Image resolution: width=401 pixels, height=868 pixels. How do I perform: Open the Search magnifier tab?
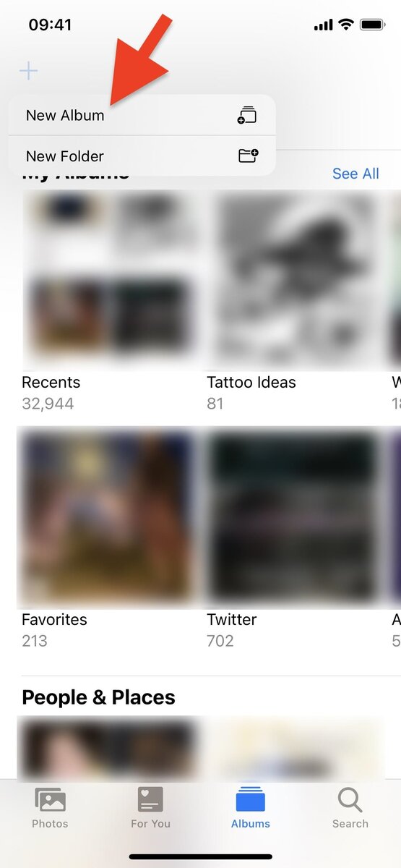coord(350,800)
